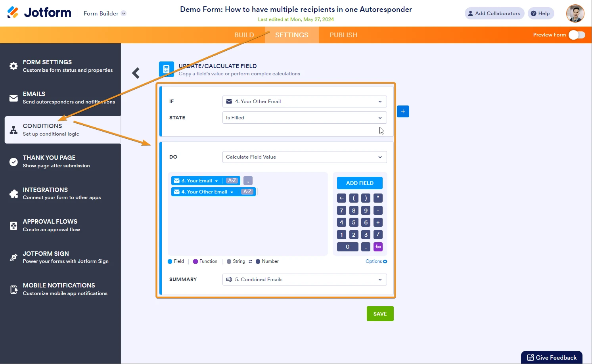Open the IF field dropdown
Screen dimensions: 592x364
(x=304, y=102)
